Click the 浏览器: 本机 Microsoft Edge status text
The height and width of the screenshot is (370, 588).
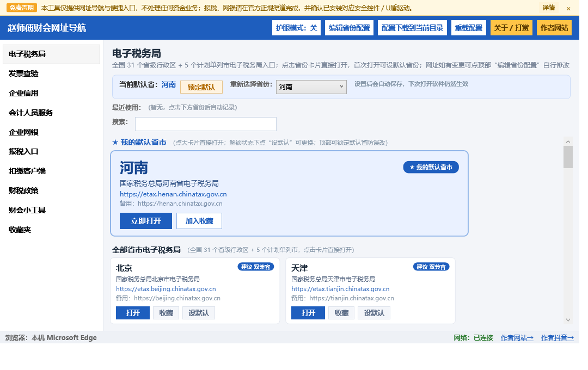(x=51, y=338)
